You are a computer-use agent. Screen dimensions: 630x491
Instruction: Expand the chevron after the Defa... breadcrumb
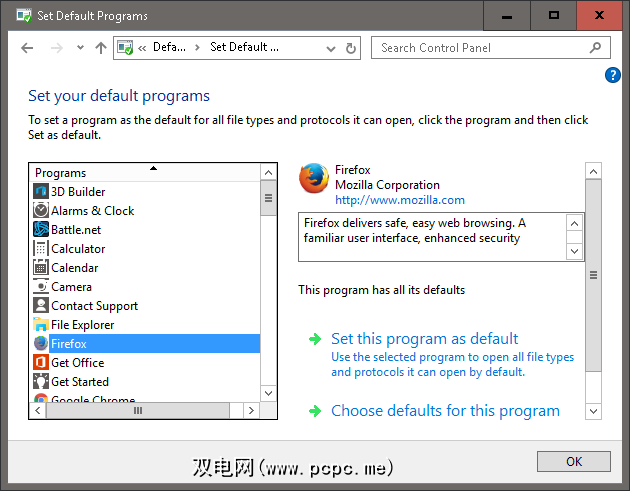[x=197, y=48]
